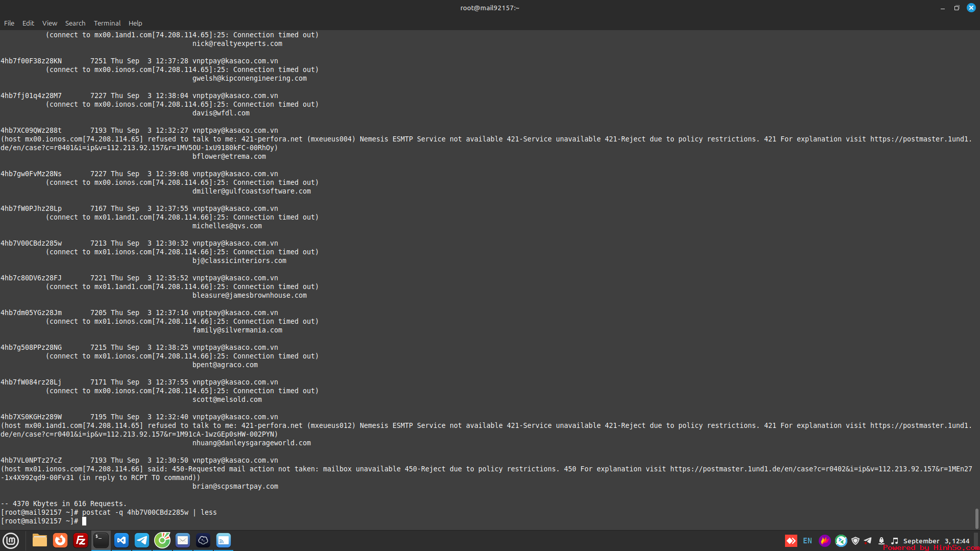This screenshot has width=980, height=551.
Task: Click the green-blue sync arrows tray icon
Action: click(x=841, y=541)
